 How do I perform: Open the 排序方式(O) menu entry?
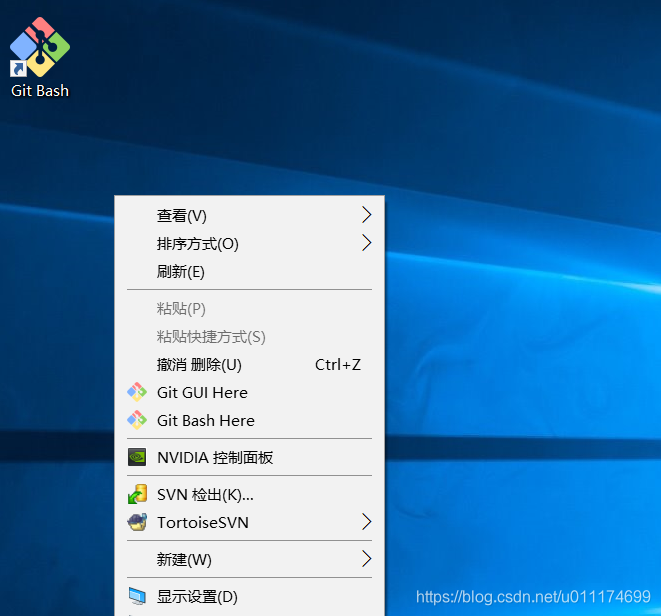click(250, 243)
